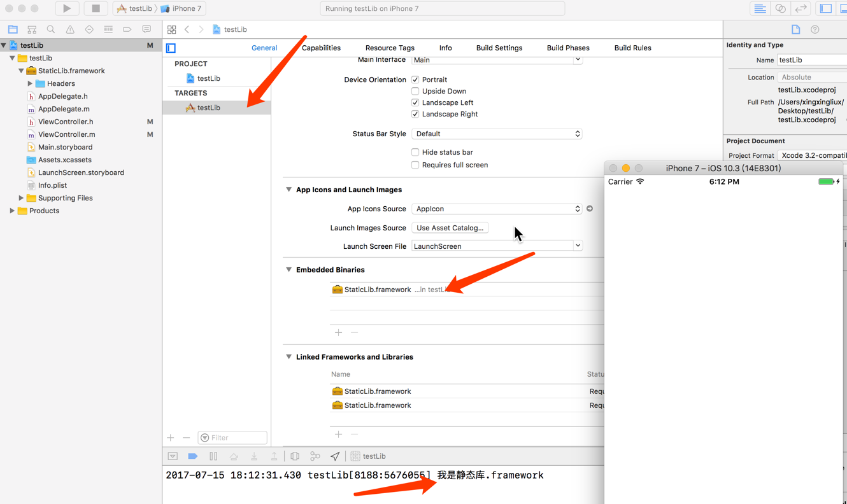Choose the iPhone 7 run destination
Image resolution: width=847 pixels, height=504 pixels.
[x=181, y=8]
